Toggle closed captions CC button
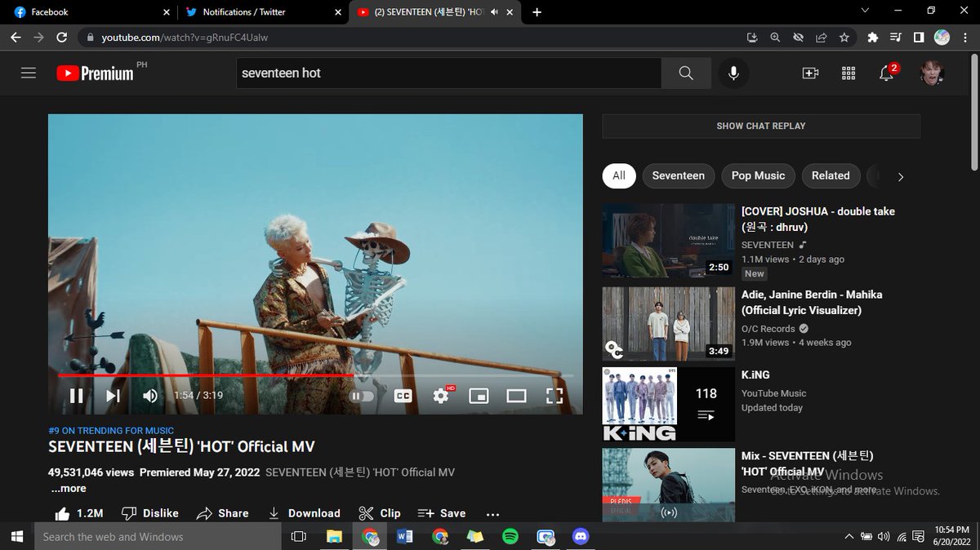The height and width of the screenshot is (550, 980). (403, 396)
